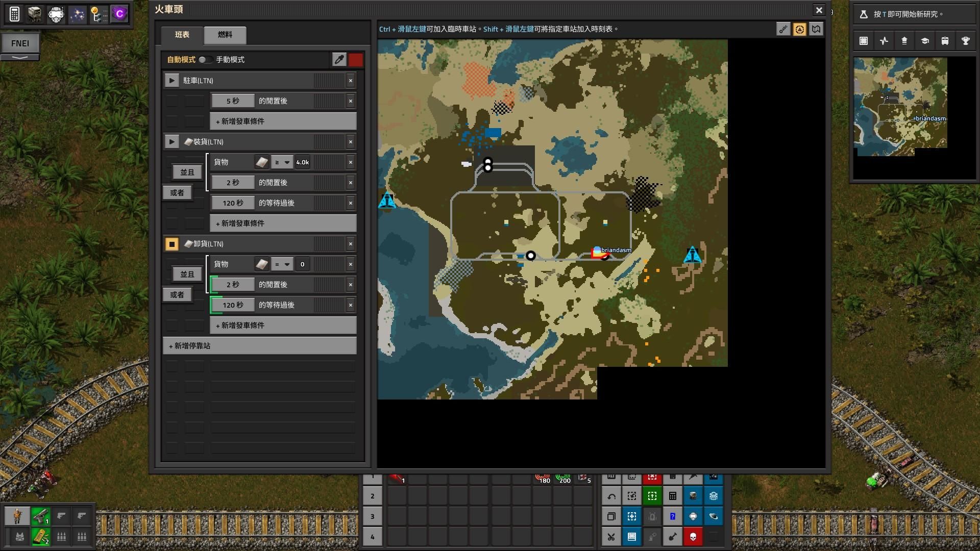Switch to the 燃料 fuel tab
The width and height of the screenshot is (980, 551).
(x=225, y=35)
